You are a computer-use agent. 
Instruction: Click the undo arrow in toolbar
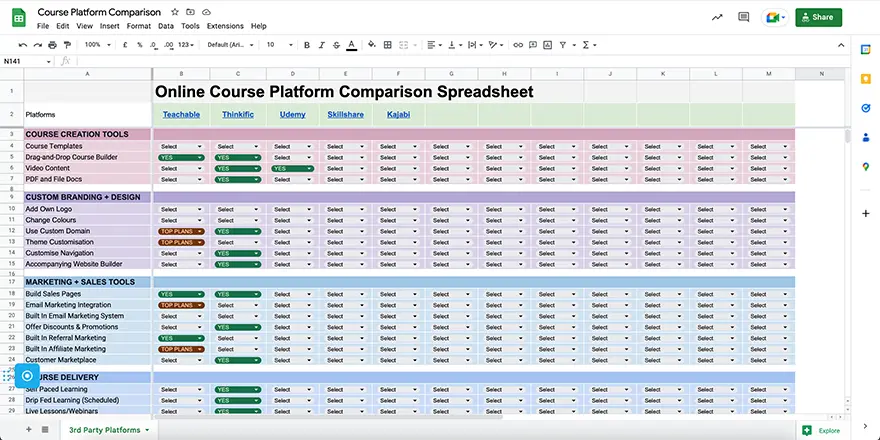[22, 45]
